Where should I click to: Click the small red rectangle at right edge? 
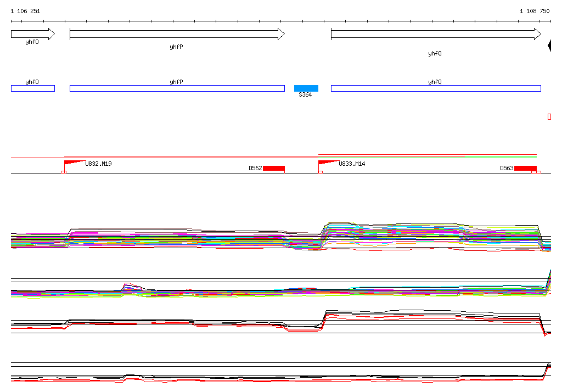coord(549,116)
